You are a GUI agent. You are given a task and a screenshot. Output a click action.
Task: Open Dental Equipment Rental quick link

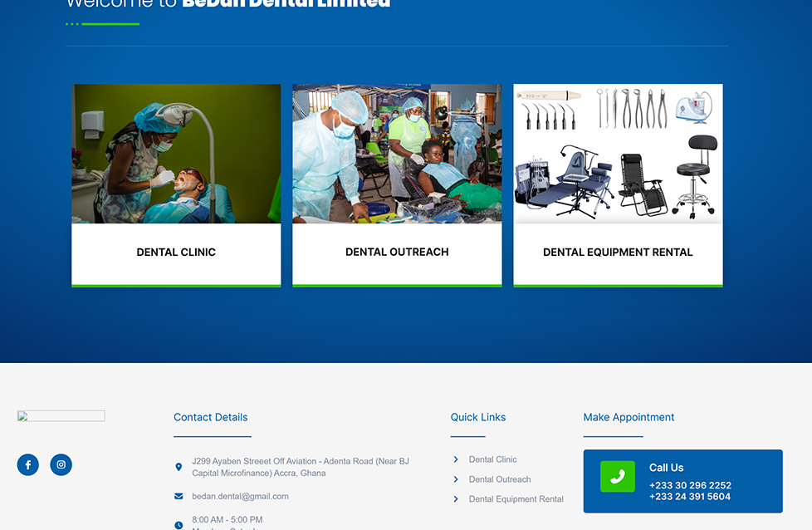[x=516, y=499]
